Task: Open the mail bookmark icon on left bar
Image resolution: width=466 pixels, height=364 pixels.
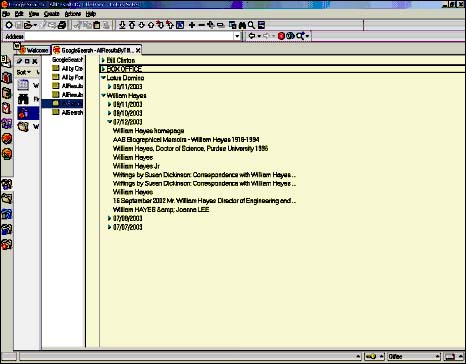Action: pyautogui.click(x=6, y=61)
